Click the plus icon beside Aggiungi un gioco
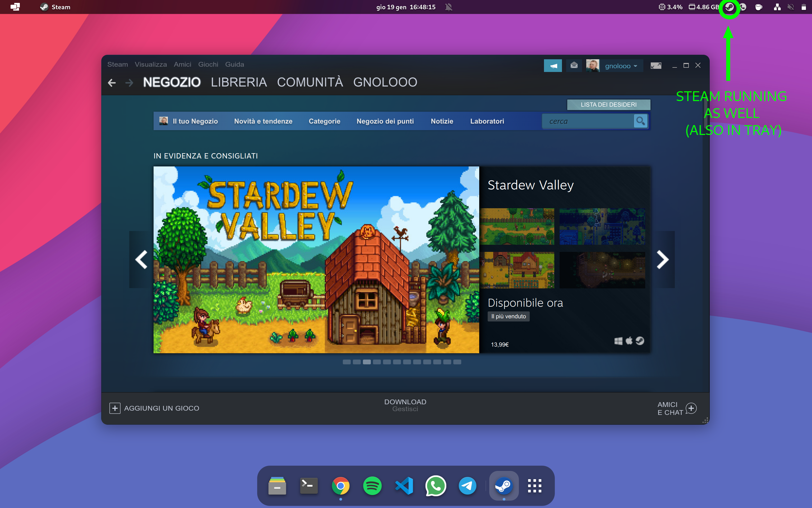 pos(115,408)
